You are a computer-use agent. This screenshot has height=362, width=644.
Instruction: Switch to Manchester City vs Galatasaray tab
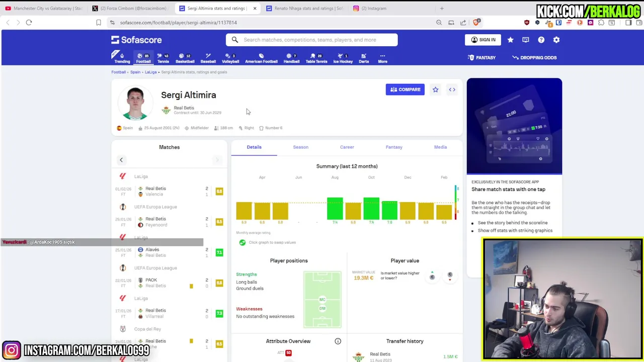point(44,8)
